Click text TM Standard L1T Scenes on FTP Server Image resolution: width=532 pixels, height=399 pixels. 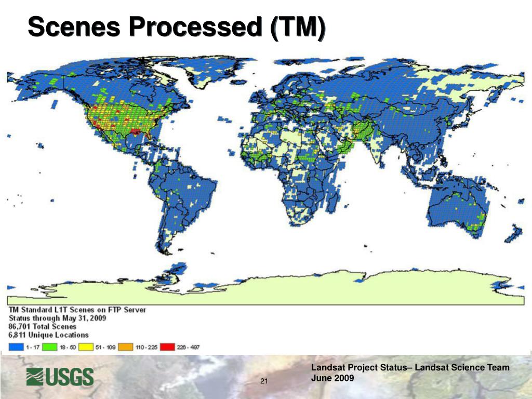tap(77, 310)
